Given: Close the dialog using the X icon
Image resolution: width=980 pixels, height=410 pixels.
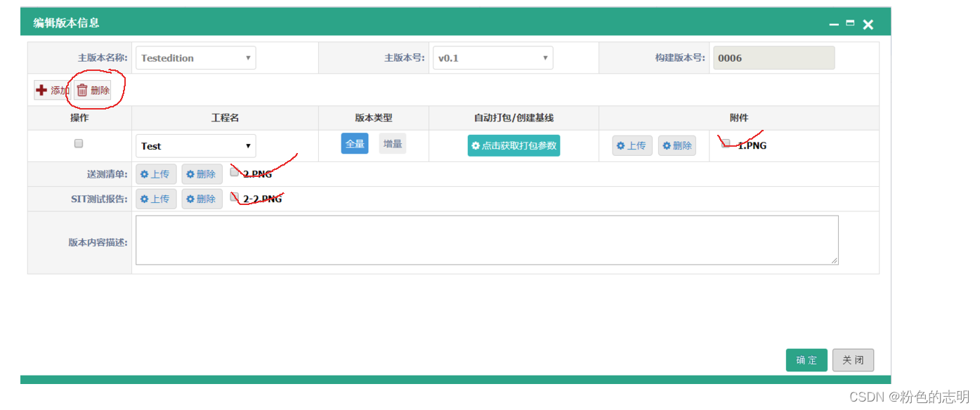Looking at the screenshot, I should point(868,25).
